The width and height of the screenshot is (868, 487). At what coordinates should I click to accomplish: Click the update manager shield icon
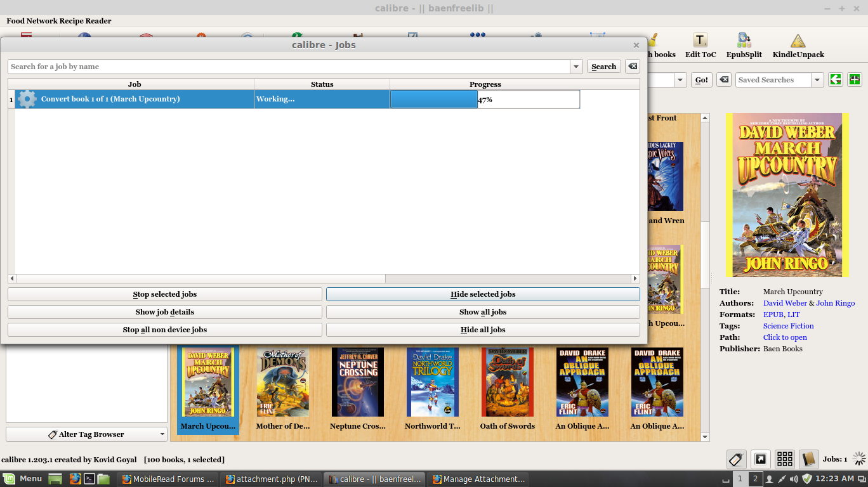(x=807, y=479)
